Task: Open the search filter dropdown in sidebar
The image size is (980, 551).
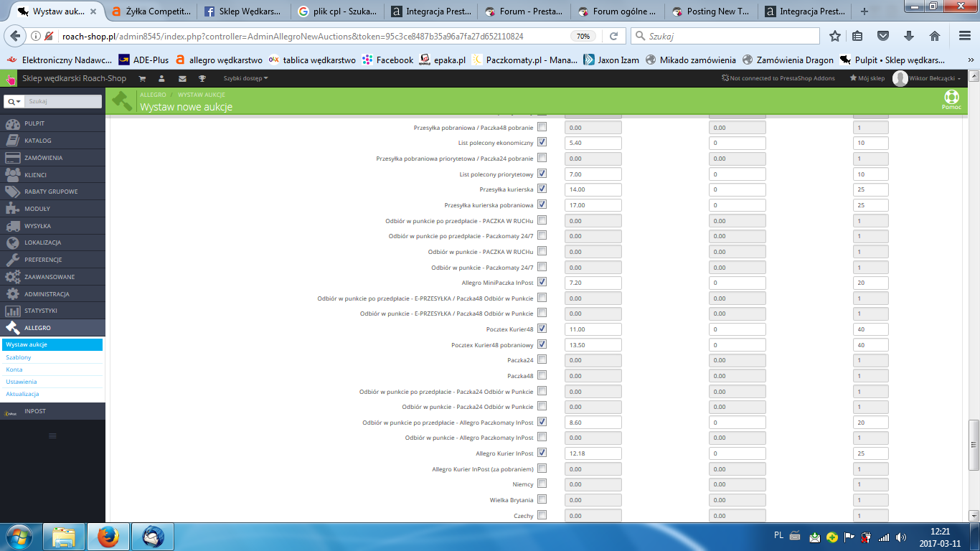Action: (15, 102)
